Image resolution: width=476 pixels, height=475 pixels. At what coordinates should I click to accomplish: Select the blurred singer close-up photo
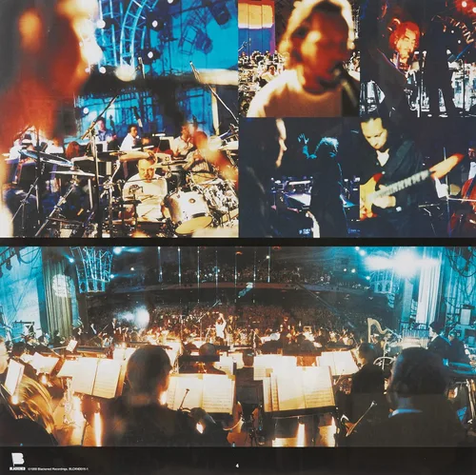click(x=299, y=58)
